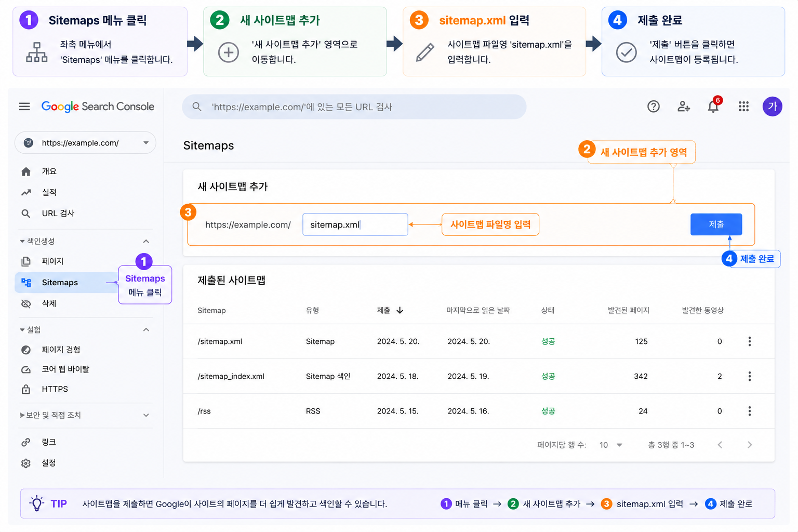
Task: Open 링크 in the sidebar
Action: (x=49, y=442)
